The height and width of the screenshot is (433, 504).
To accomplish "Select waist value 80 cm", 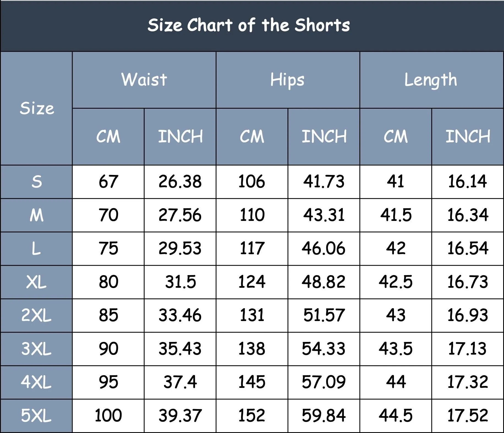I will pos(108,282).
